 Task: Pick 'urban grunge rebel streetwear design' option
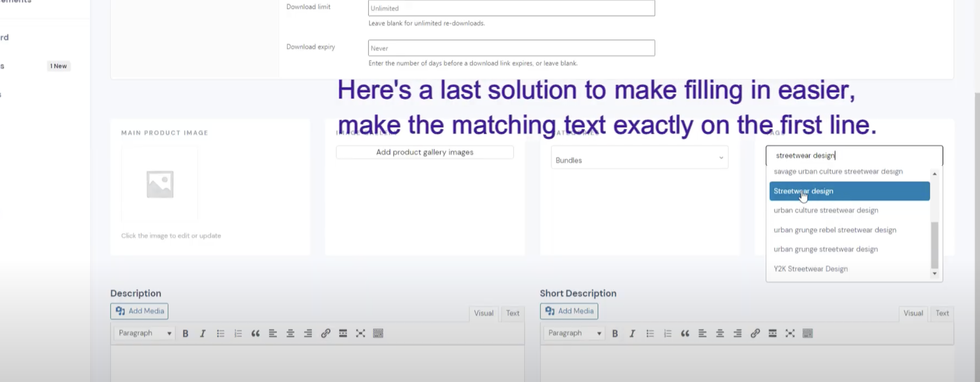849,230
